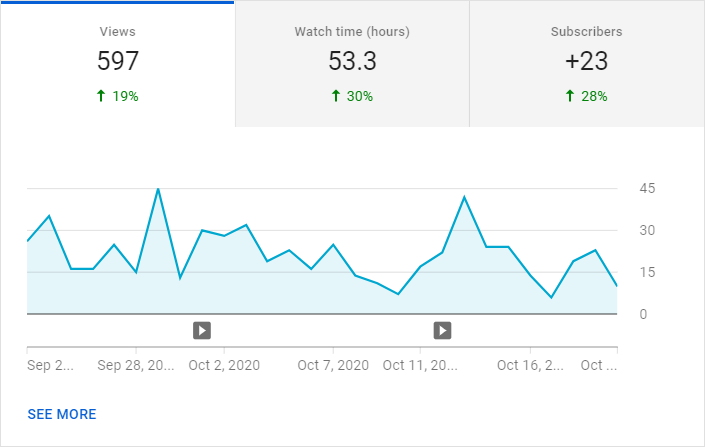Click the Oct 7, 2020 axis label

click(333, 365)
